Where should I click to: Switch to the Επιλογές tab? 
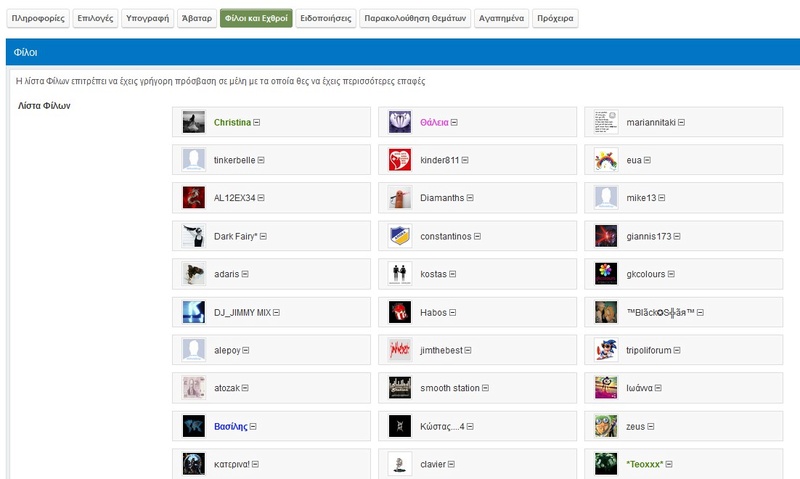click(x=95, y=18)
